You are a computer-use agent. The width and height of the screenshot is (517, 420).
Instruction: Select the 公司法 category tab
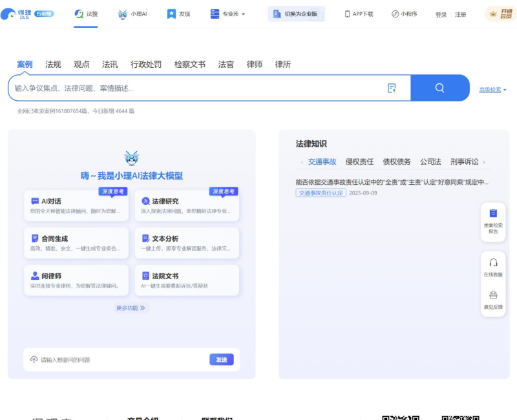[432, 162]
